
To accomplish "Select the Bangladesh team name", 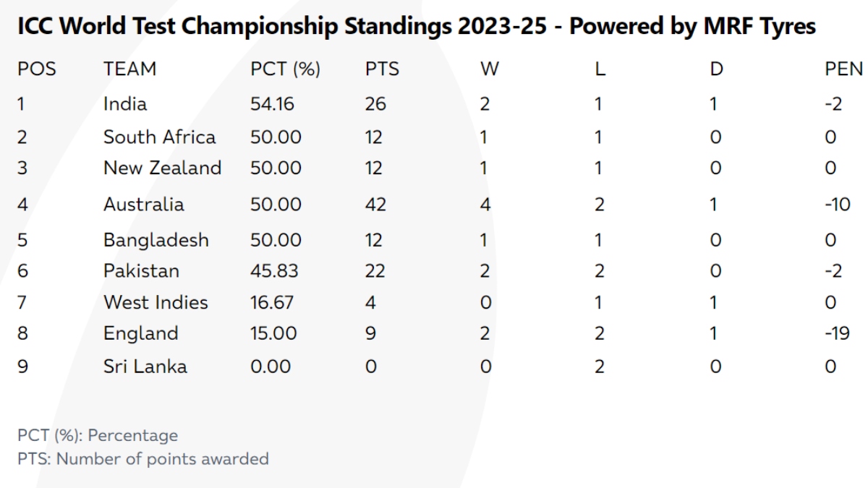I will tap(156, 240).
